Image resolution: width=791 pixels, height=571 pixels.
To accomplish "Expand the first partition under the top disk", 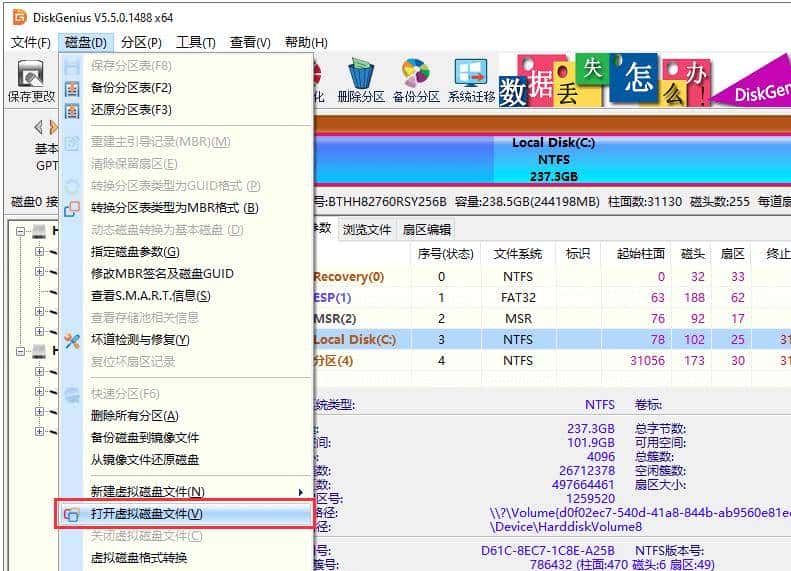I will [39, 251].
